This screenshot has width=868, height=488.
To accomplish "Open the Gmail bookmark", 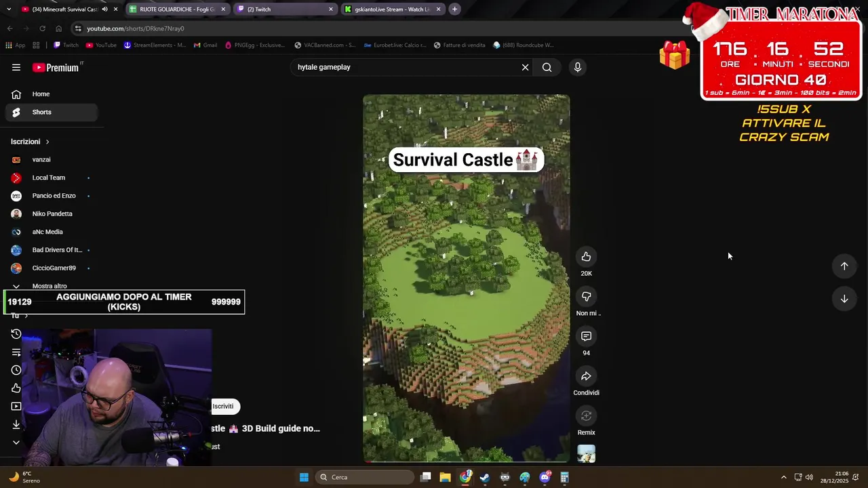I will (205, 45).
